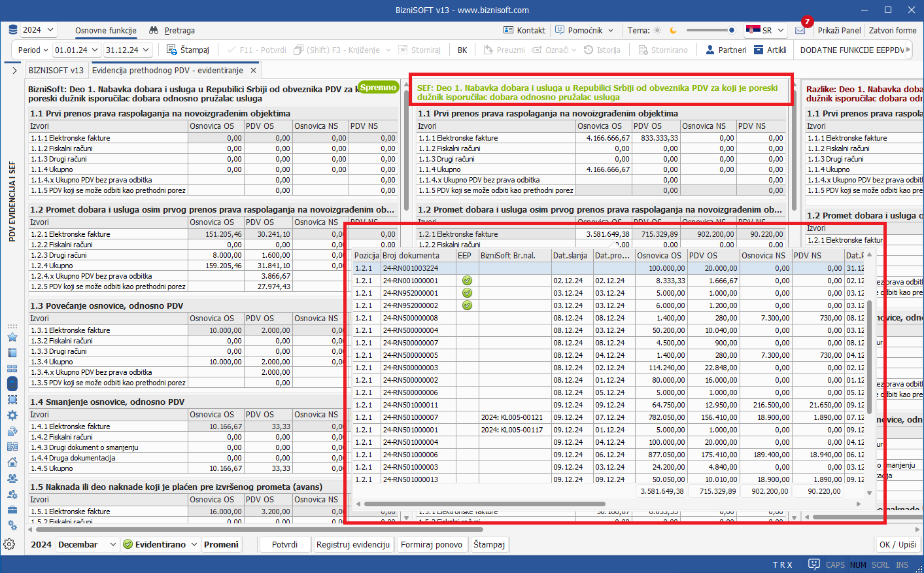Click EEP checkmark for document 24-RN001000001
This screenshot has height=573, width=924.
point(467,281)
